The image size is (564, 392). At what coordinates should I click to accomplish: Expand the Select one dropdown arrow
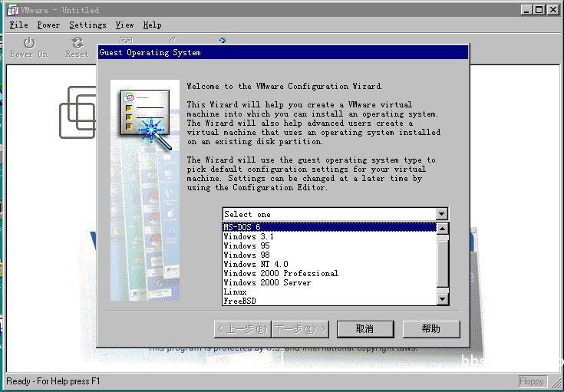coord(442,214)
